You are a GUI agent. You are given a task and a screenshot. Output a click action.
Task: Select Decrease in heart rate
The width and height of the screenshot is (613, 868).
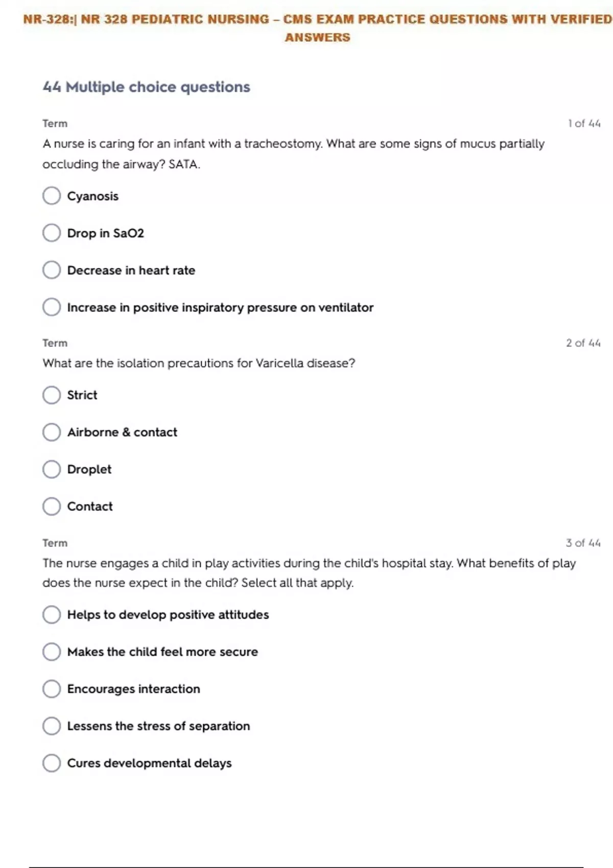pyautogui.click(x=52, y=270)
